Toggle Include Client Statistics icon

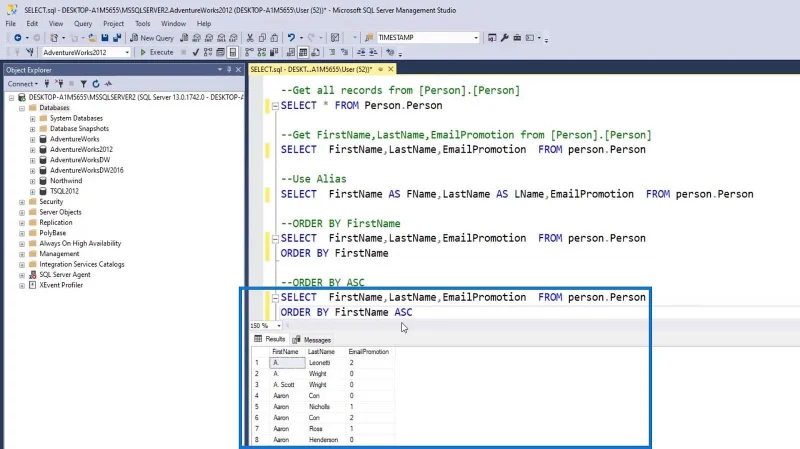(x=274, y=52)
